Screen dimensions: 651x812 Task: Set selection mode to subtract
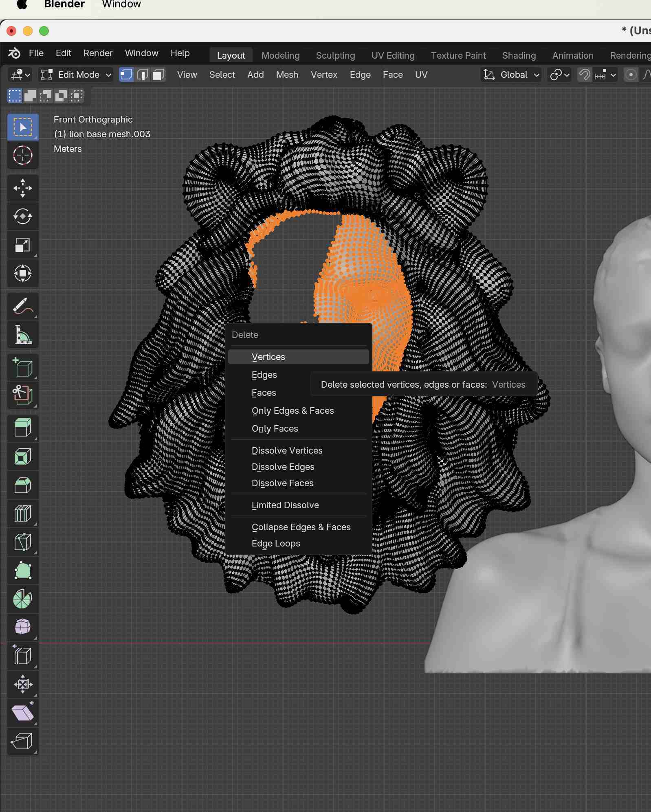[45, 96]
